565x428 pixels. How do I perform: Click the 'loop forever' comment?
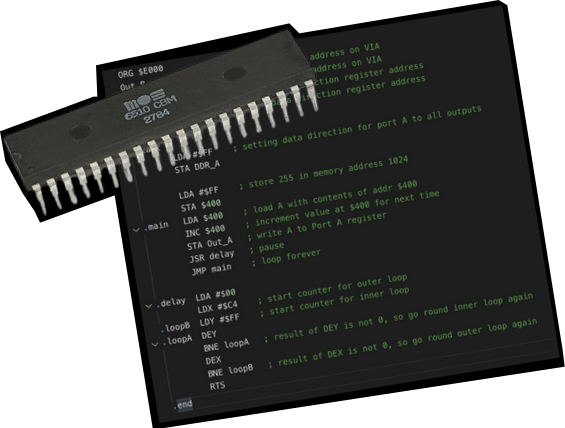click(291, 257)
